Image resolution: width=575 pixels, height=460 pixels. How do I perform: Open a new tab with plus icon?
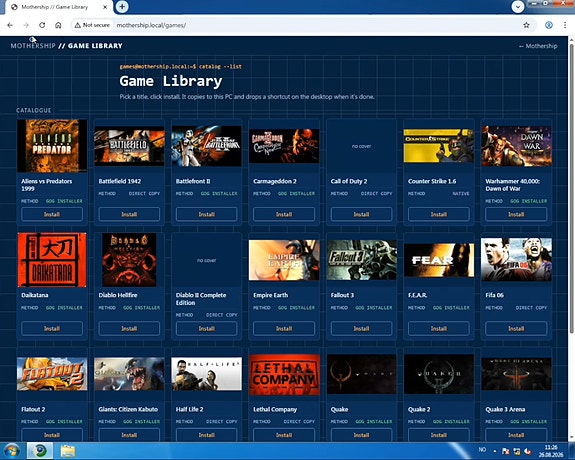tap(122, 7)
